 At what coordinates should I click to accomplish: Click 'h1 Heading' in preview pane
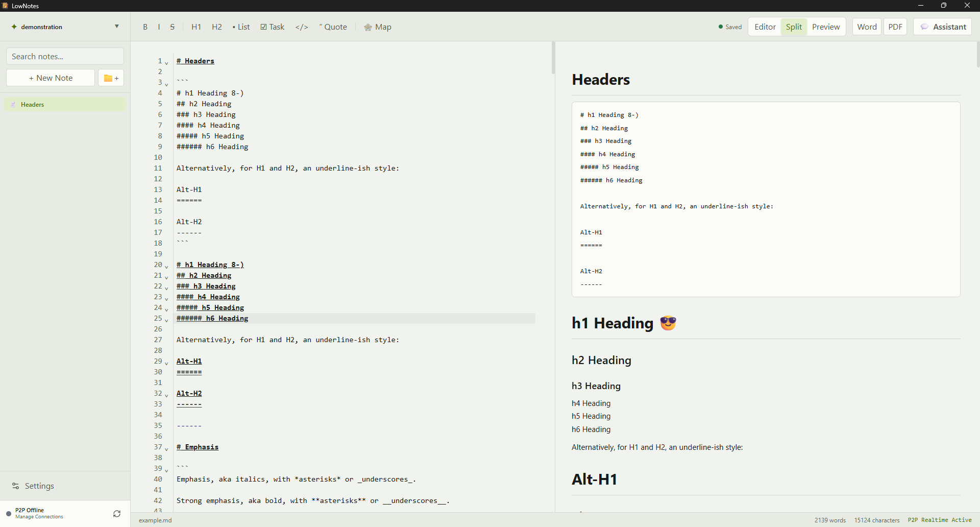[612, 323]
